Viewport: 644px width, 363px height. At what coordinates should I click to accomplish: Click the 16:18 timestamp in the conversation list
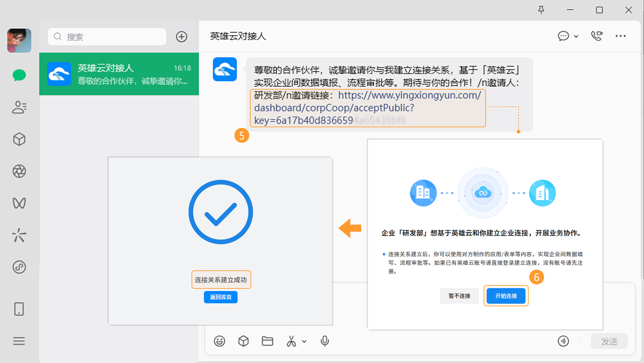tap(182, 68)
